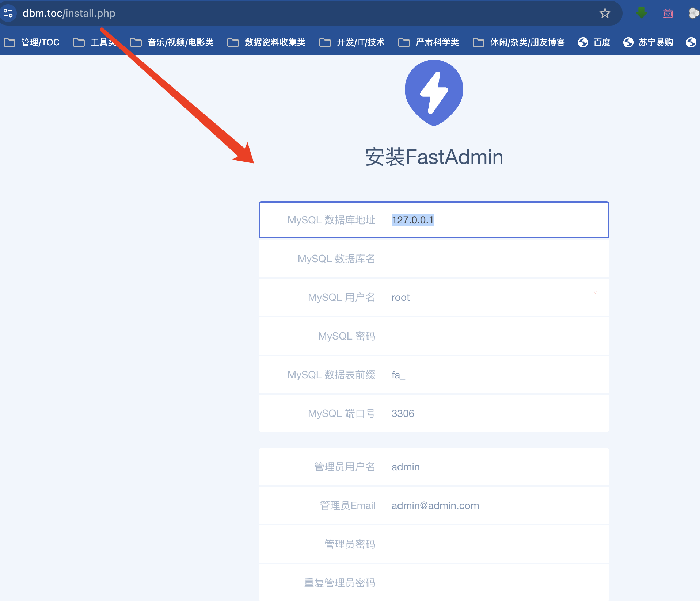Open the 苏宁易购 bookmark
700x601 pixels.
point(648,42)
